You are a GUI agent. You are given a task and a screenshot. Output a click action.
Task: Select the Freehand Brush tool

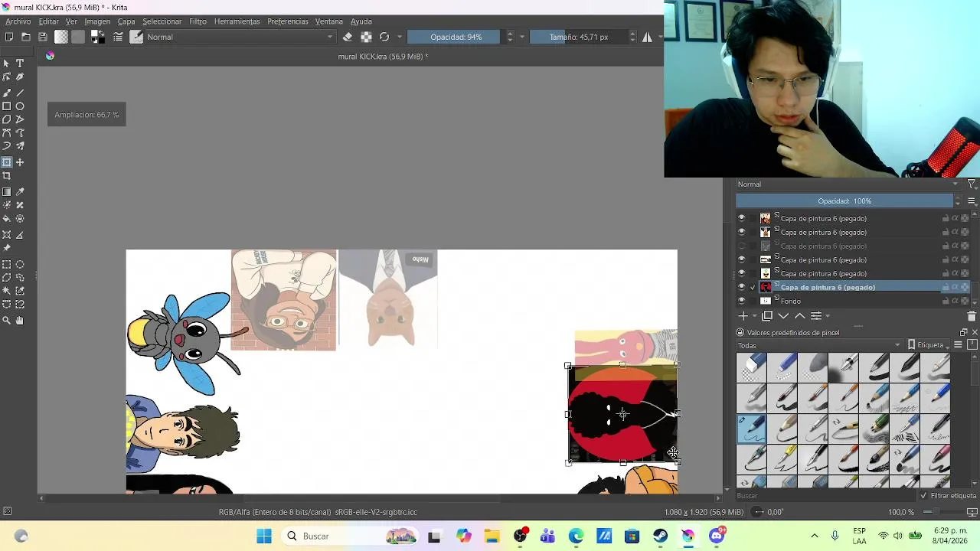(7, 93)
